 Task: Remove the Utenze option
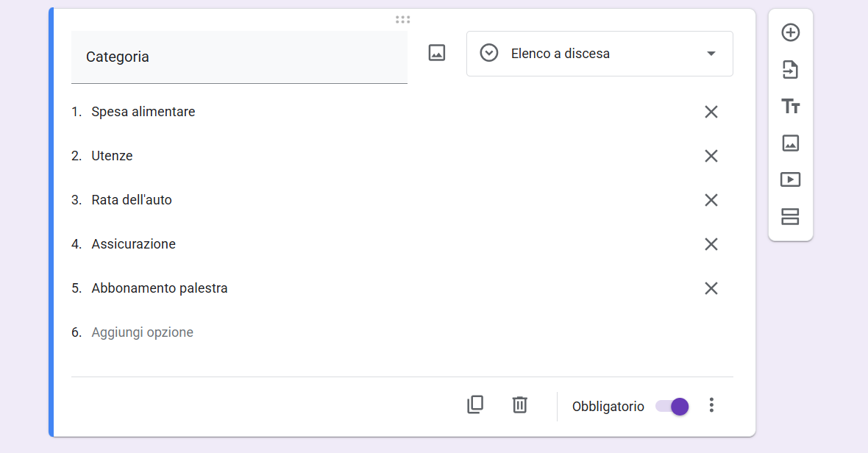pos(711,155)
